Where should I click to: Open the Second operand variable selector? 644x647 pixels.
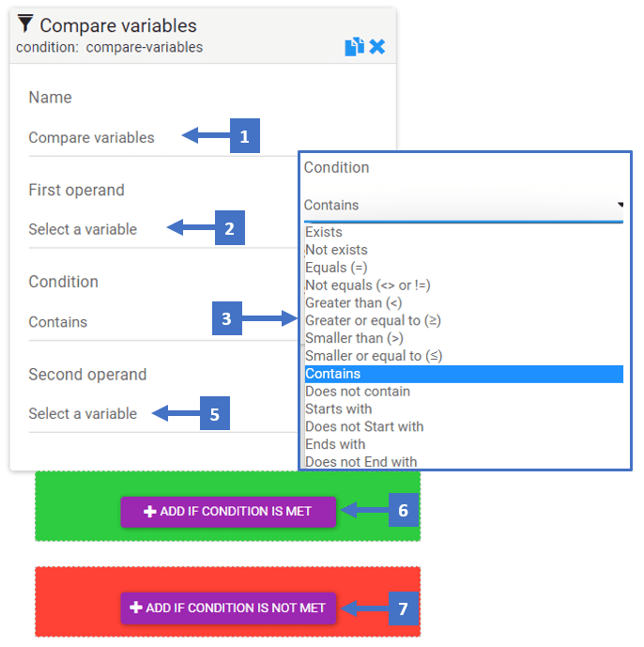click(163, 414)
